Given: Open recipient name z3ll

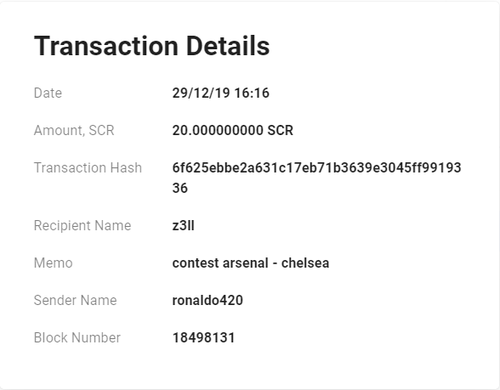Looking at the screenshot, I should 183,226.
